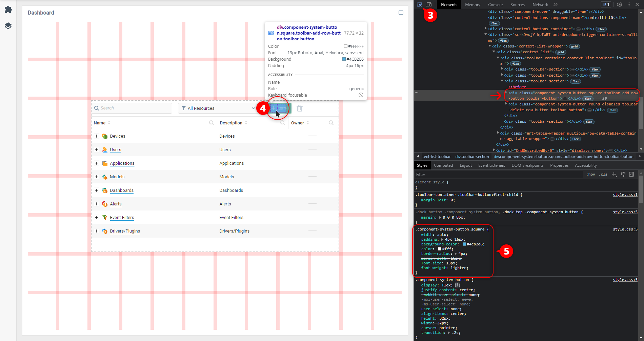This screenshot has width=644, height=341.
Task: Open the Dashboards link
Action: point(122,190)
